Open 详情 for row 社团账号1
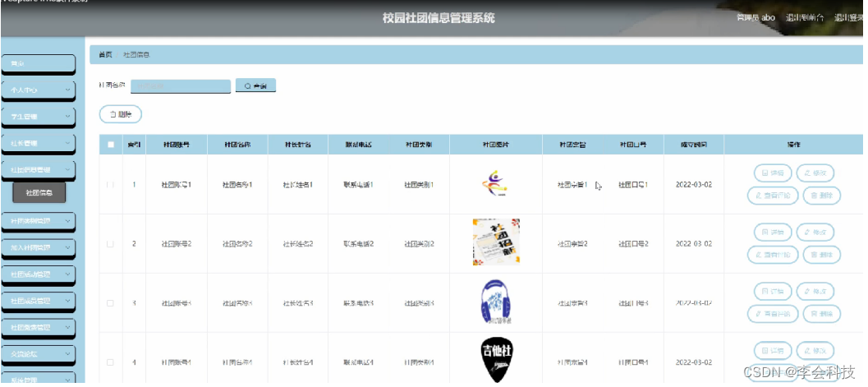Viewport: 868px width, 387px height. pos(773,173)
